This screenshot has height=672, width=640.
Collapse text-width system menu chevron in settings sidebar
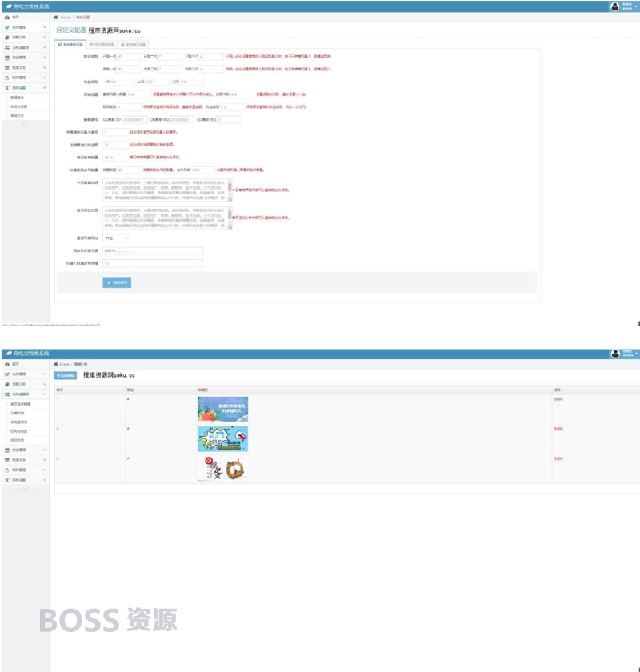(44, 87)
